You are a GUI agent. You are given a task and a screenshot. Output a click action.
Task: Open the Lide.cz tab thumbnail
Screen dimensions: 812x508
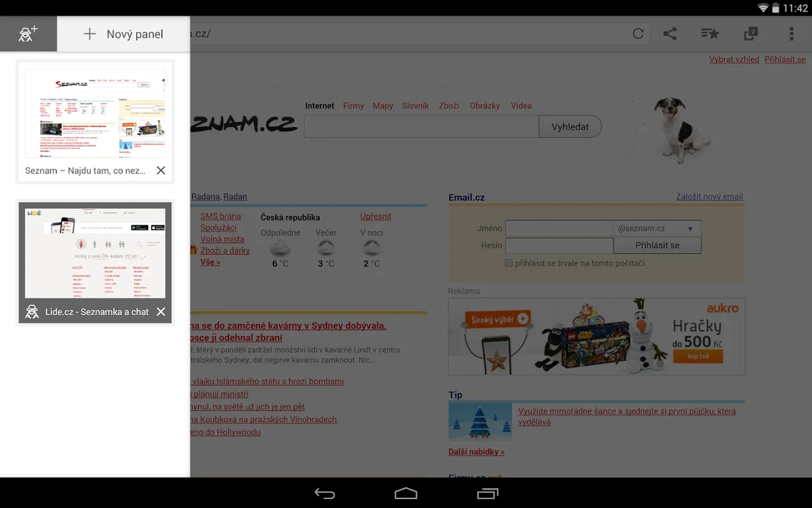pyautogui.click(x=95, y=253)
